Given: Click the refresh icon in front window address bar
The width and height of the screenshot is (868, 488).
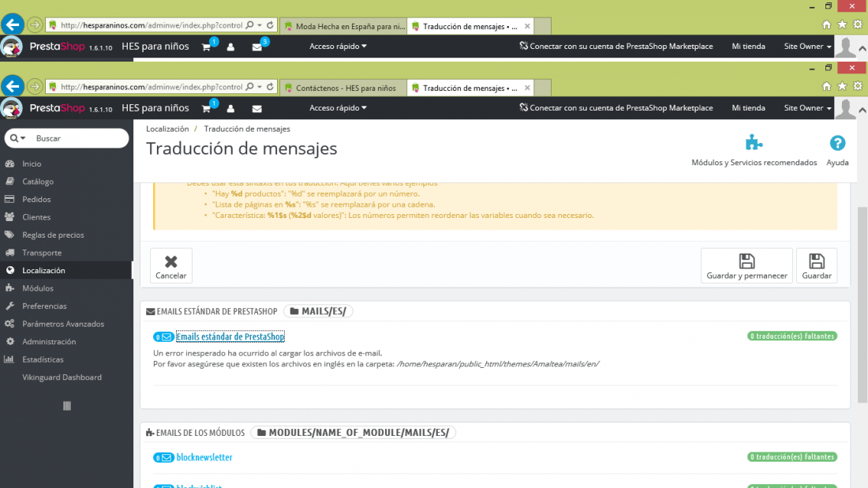Looking at the screenshot, I should pos(270,87).
